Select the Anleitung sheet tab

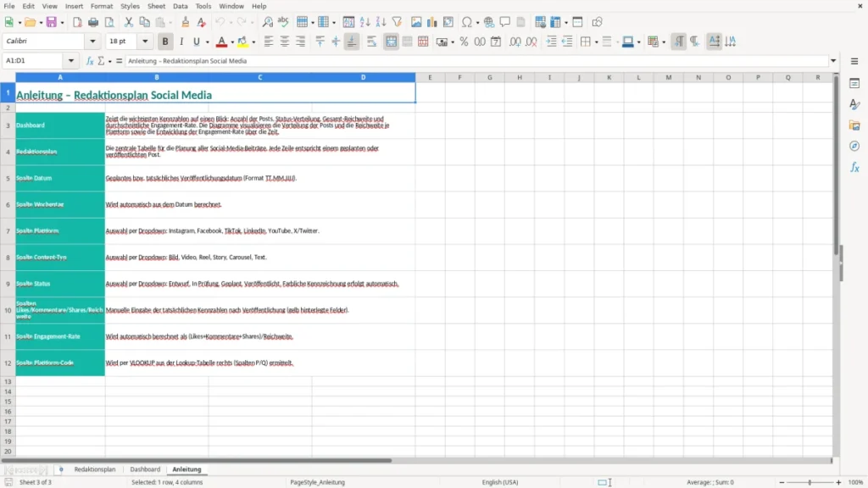coord(186,469)
